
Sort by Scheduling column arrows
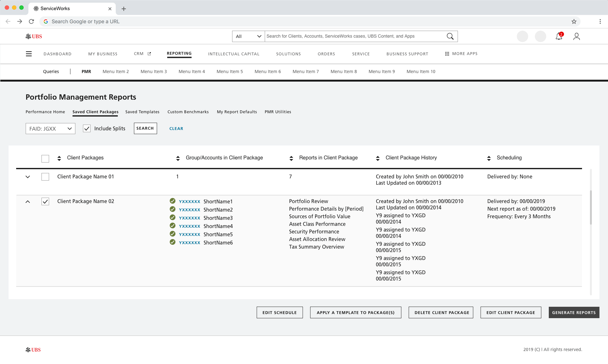tap(489, 158)
